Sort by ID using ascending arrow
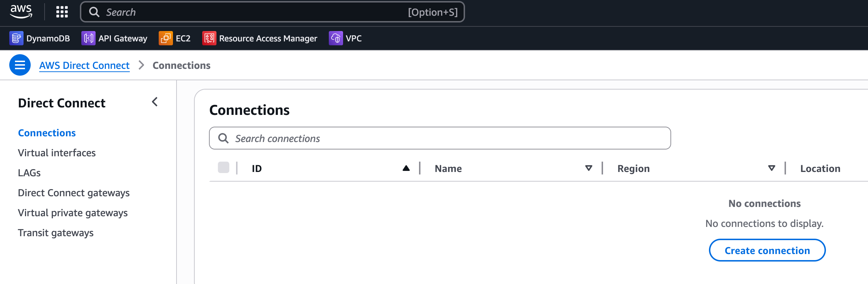868x284 pixels. 406,168
